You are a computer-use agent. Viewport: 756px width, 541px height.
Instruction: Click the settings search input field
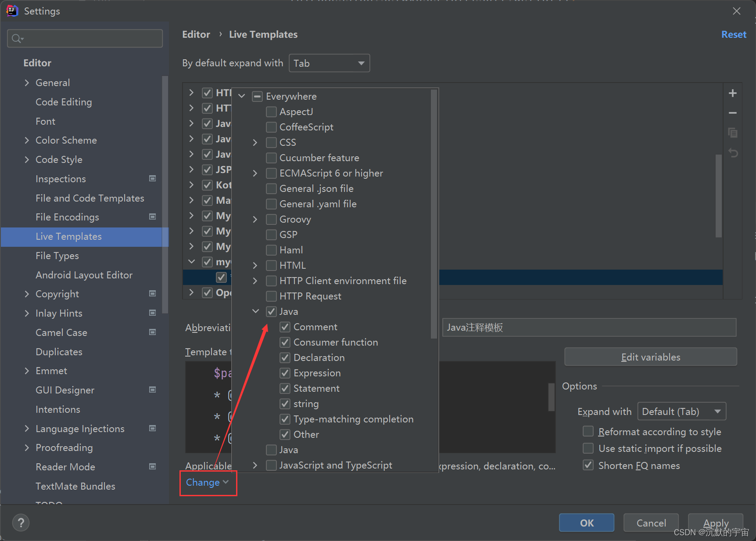[x=85, y=39]
